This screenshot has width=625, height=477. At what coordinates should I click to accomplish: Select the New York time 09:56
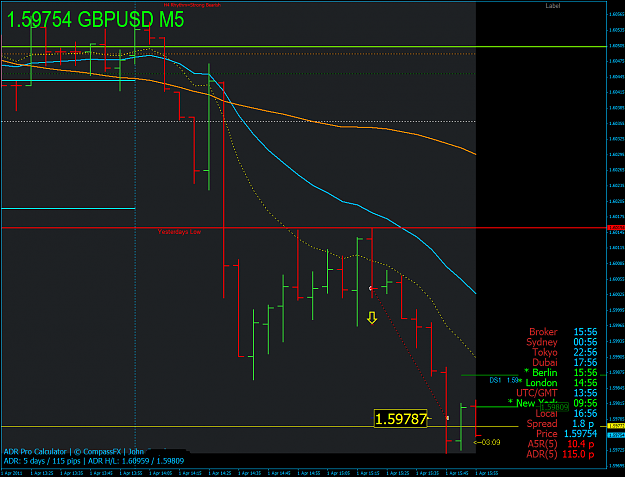585,403
